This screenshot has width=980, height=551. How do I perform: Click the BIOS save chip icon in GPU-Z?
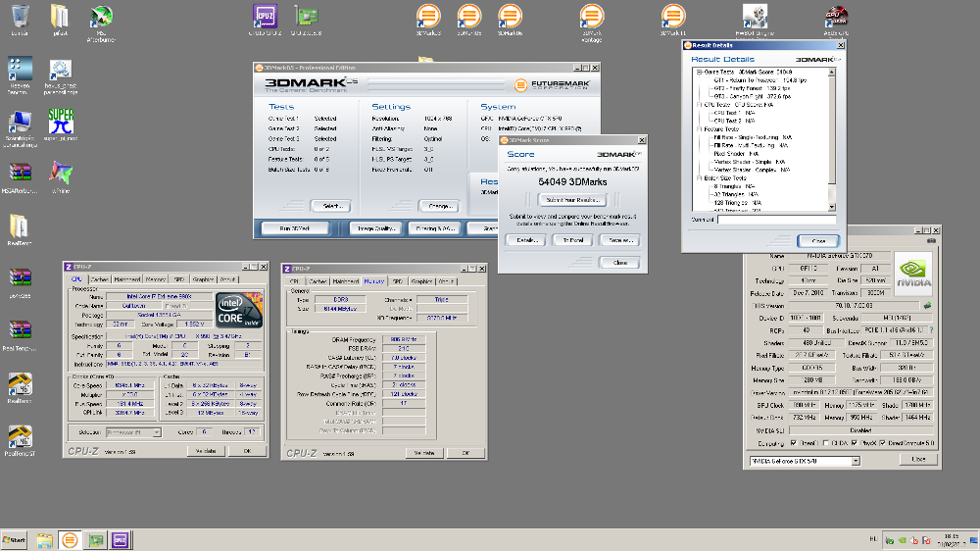(x=927, y=306)
